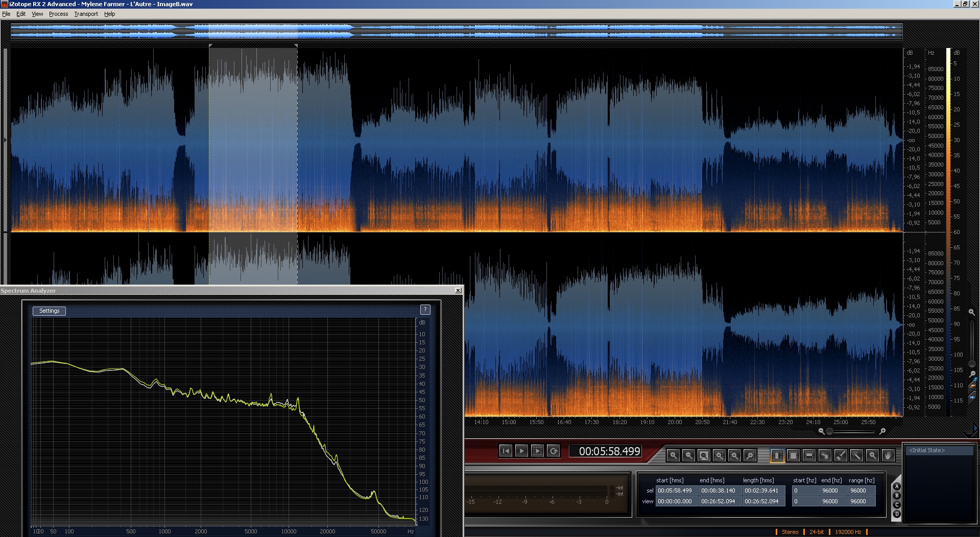Click horizontal zoom in magnifier below timeline

[x=882, y=431]
